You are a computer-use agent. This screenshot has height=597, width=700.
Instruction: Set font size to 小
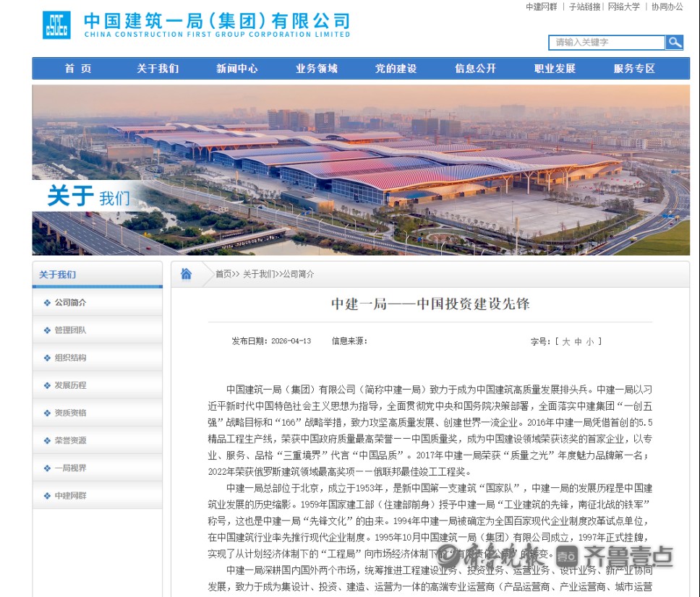[590, 342]
